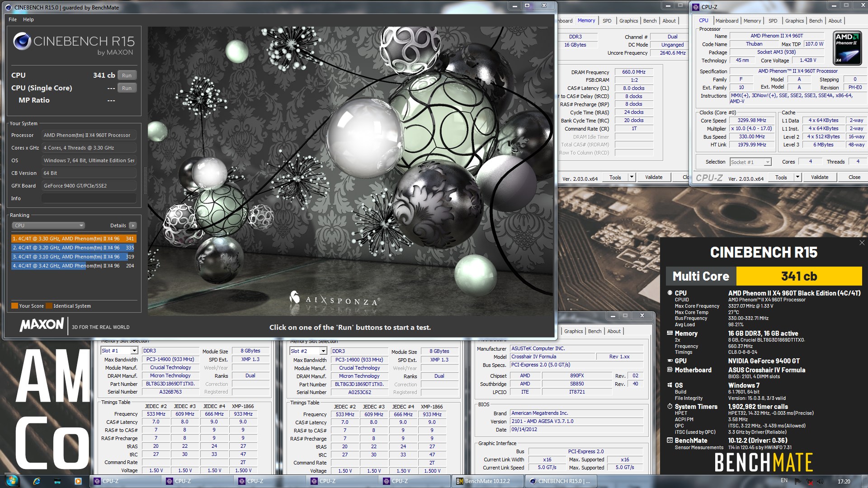Open Selection Socket #1 dropdown in CPU-Z

[x=750, y=162]
